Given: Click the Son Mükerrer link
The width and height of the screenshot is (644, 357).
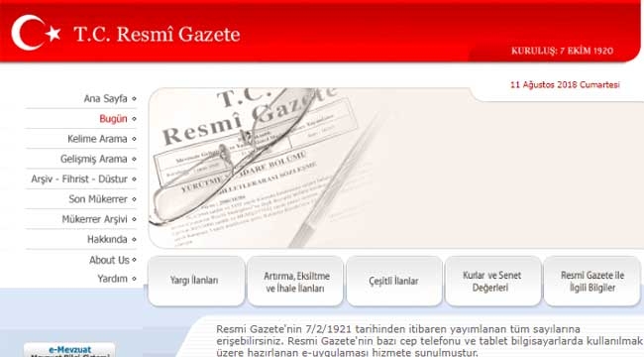Looking at the screenshot, I should 98,199.
